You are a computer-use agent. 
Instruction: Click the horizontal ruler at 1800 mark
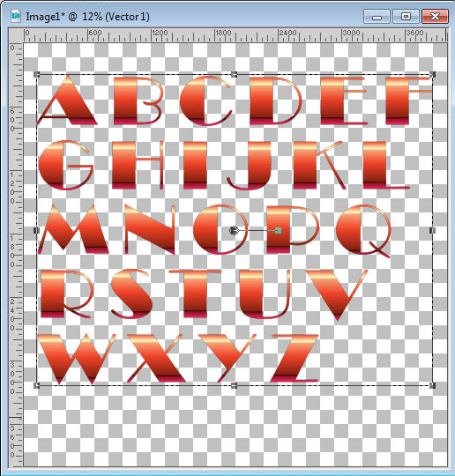point(215,35)
